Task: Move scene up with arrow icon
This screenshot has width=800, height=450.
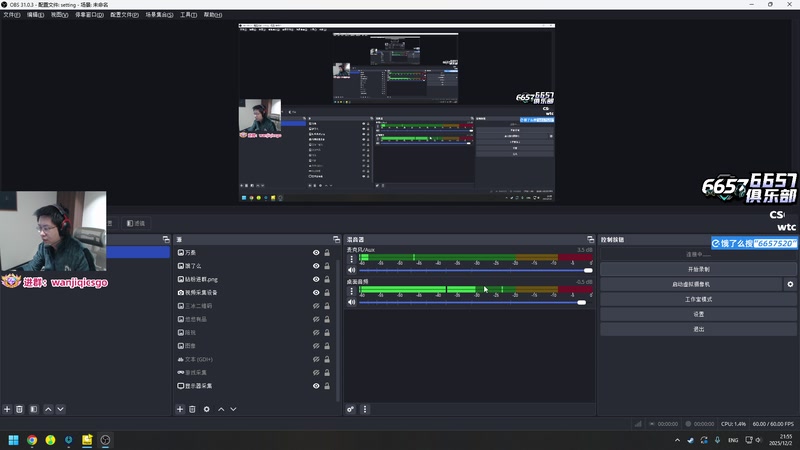Action: tap(48, 409)
